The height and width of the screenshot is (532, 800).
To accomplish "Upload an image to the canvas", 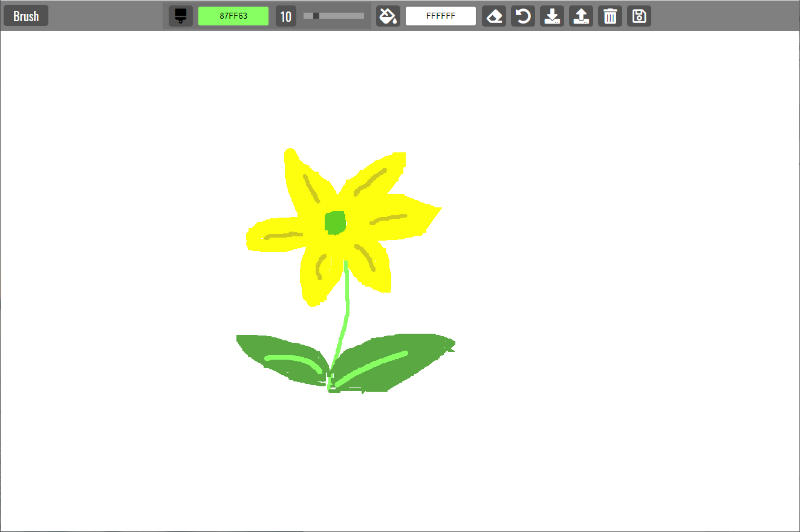I will click(x=581, y=16).
